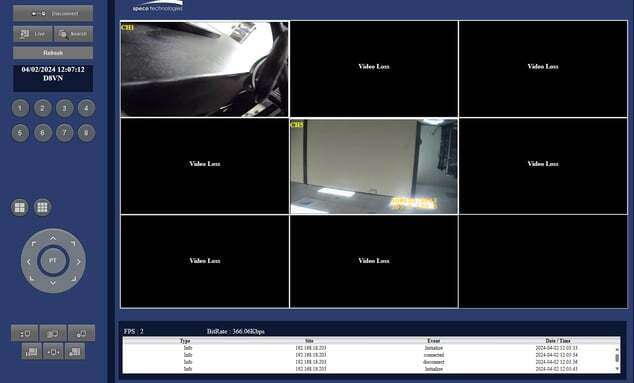Open the Search playback mode

(x=74, y=34)
